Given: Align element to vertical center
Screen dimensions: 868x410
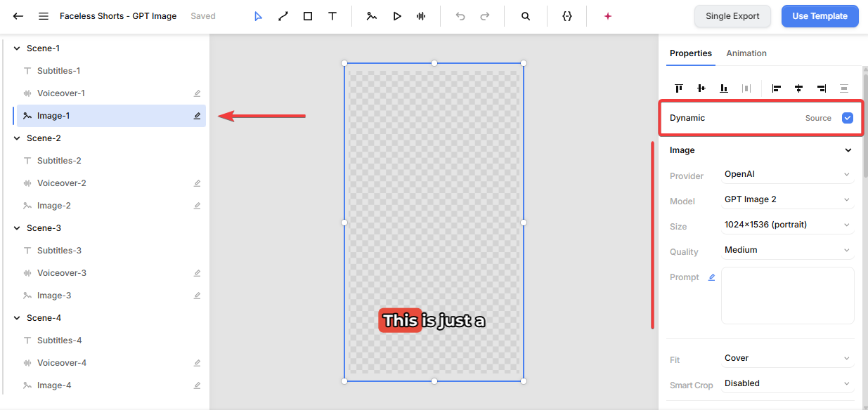Looking at the screenshot, I should coord(701,88).
